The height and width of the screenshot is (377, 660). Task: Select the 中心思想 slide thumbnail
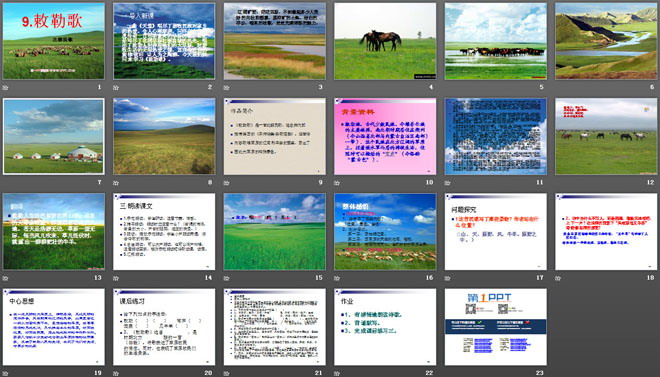[53, 327]
